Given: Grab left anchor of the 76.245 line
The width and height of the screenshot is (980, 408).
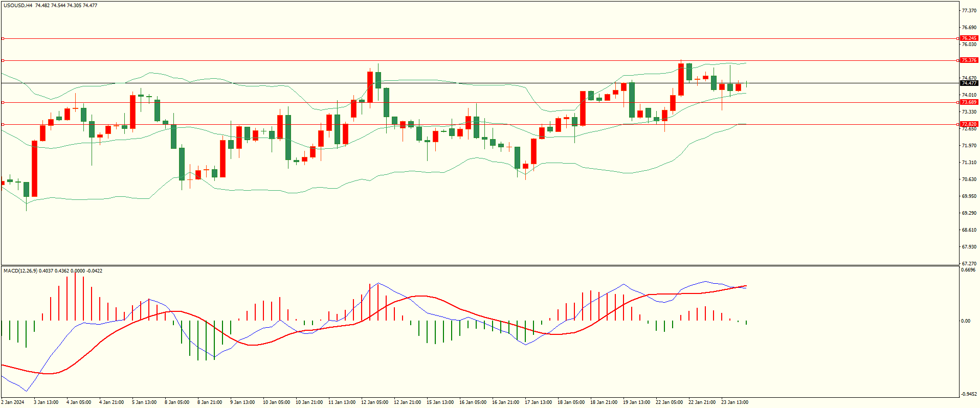Looking at the screenshot, I should (3, 38).
